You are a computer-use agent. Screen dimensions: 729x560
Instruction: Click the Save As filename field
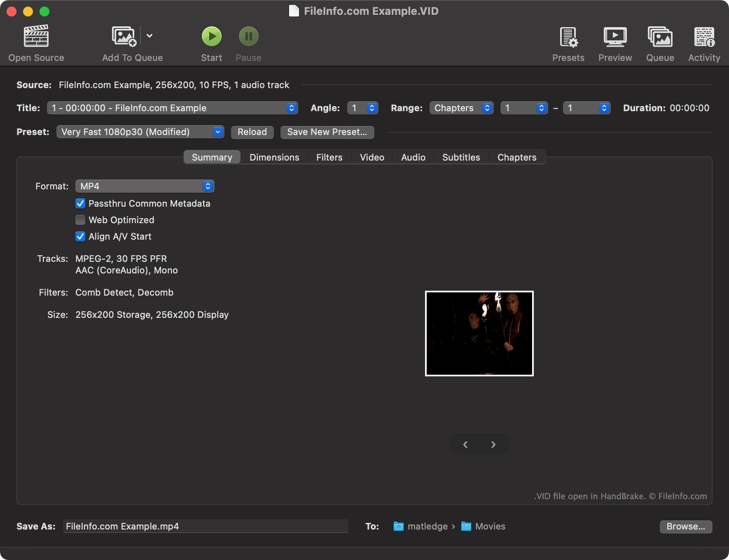tap(206, 526)
